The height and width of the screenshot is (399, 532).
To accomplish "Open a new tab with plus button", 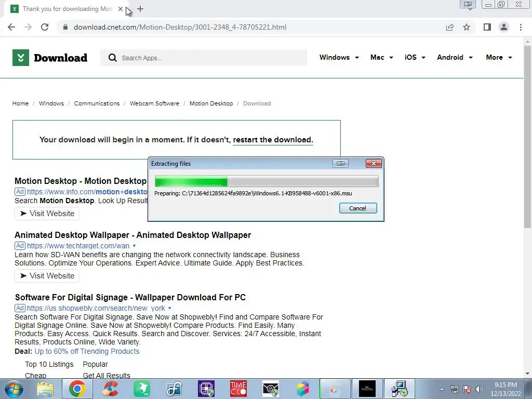I will point(140,9).
